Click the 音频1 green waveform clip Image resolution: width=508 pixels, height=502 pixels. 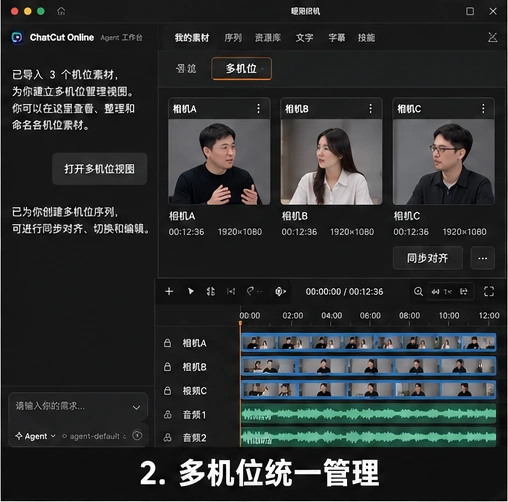pos(369,414)
